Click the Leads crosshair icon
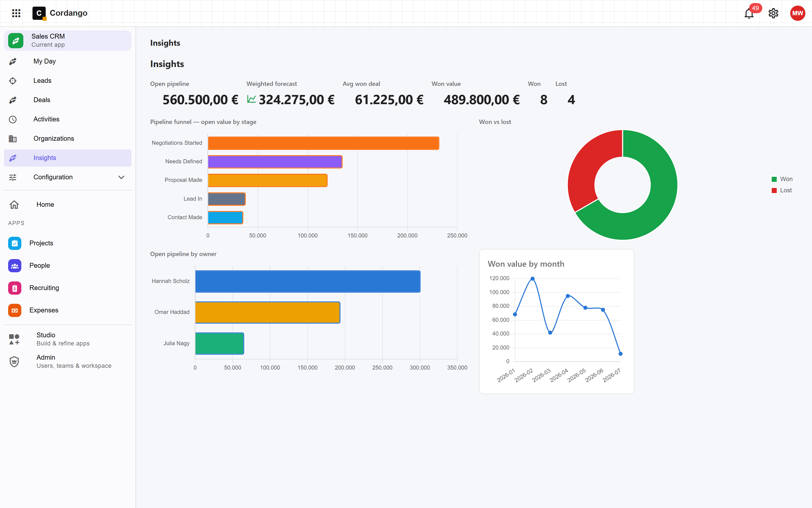Image resolution: width=812 pixels, height=508 pixels. (x=13, y=81)
